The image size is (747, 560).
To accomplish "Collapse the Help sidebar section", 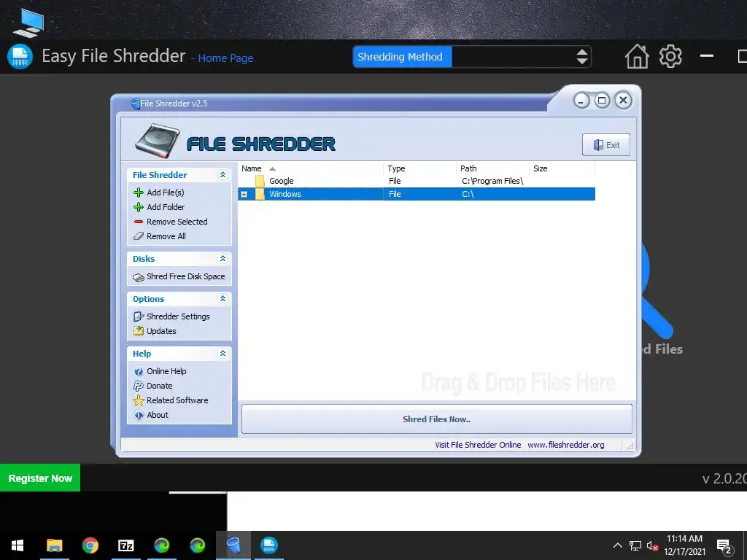I will tap(222, 354).
